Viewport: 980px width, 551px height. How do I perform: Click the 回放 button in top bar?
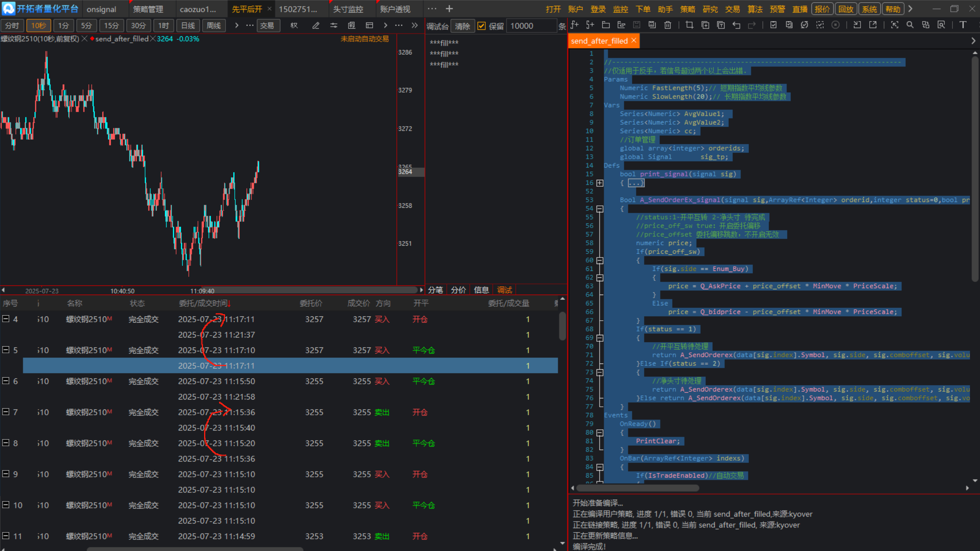click(846, 9)
